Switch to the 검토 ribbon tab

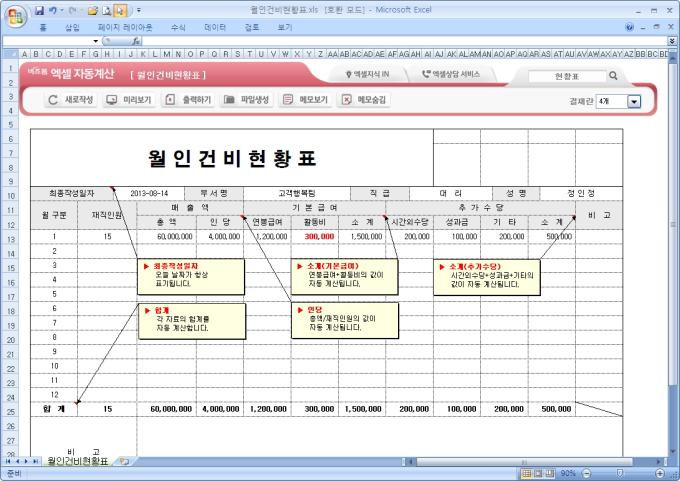pos(252,27)
